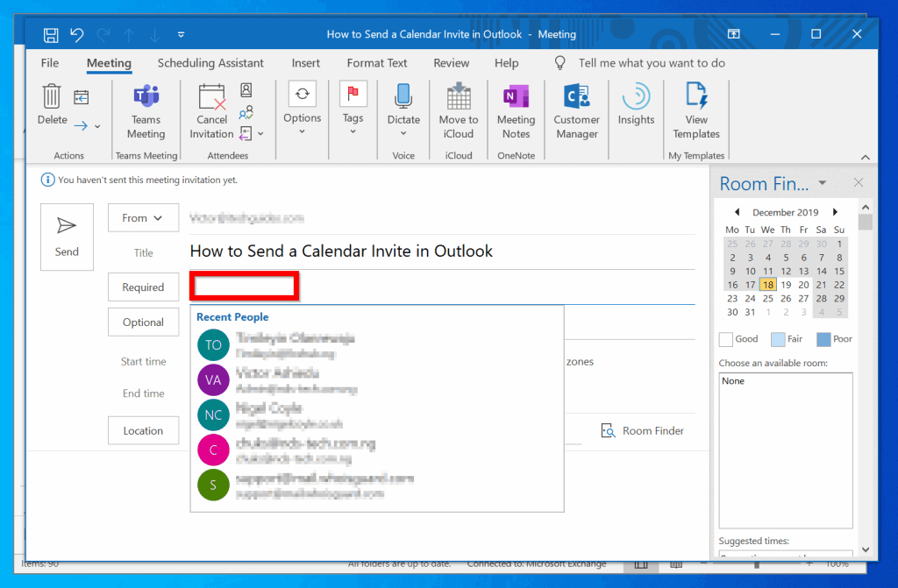Expand the Dictate language dropdown

pyautogui.click(x=403, y=133)
